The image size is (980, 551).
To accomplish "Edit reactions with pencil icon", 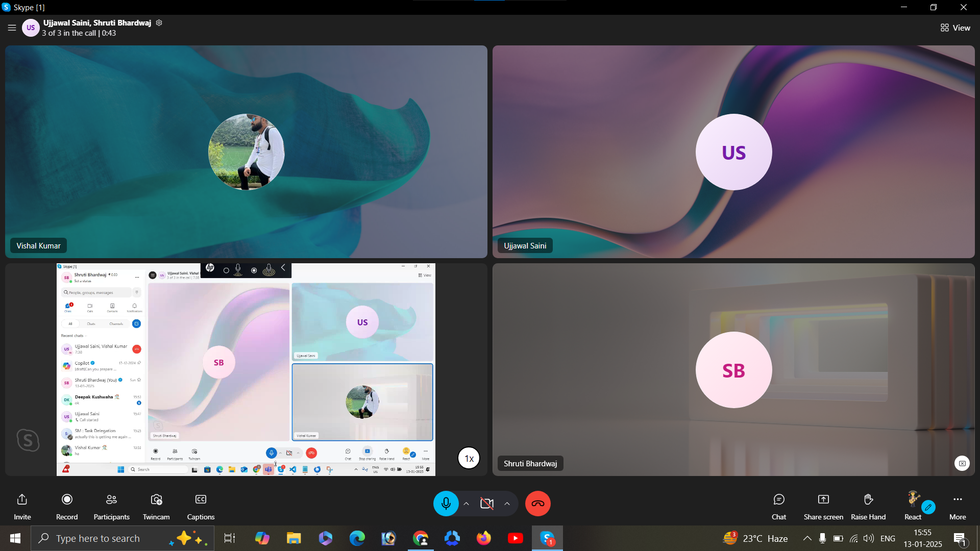I will (x=928, y=507).
